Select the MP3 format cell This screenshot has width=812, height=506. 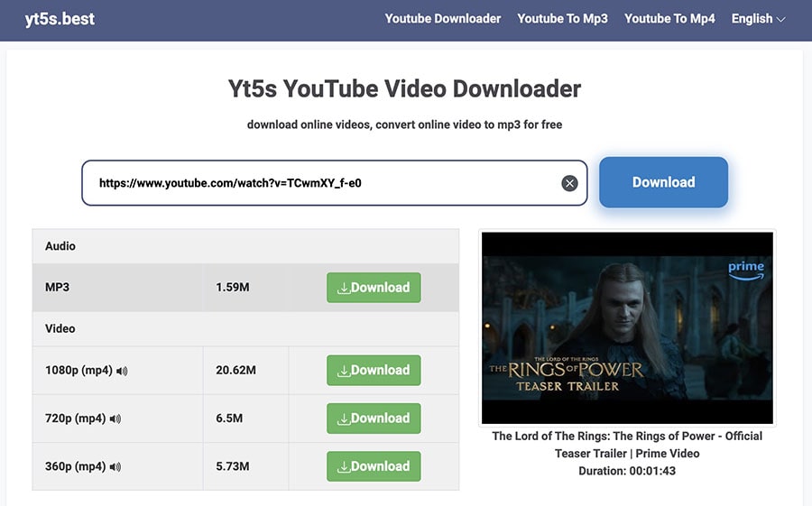[x=117, y=288]
